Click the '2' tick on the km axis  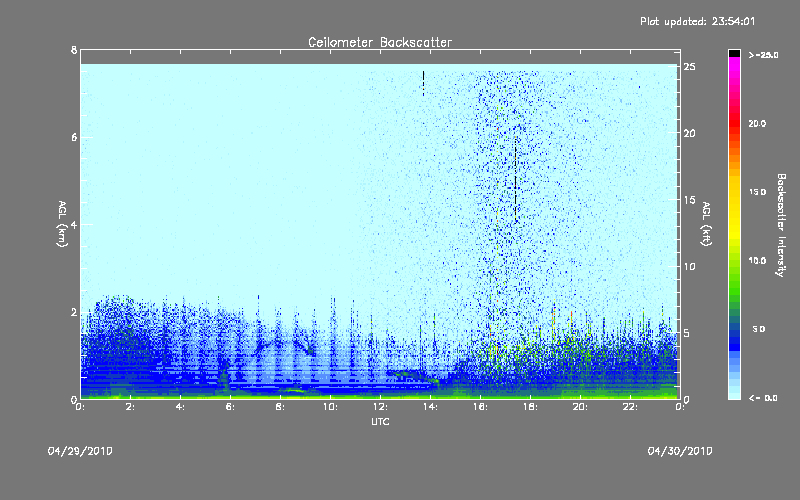pyautogui.click(x=74, y=312)
